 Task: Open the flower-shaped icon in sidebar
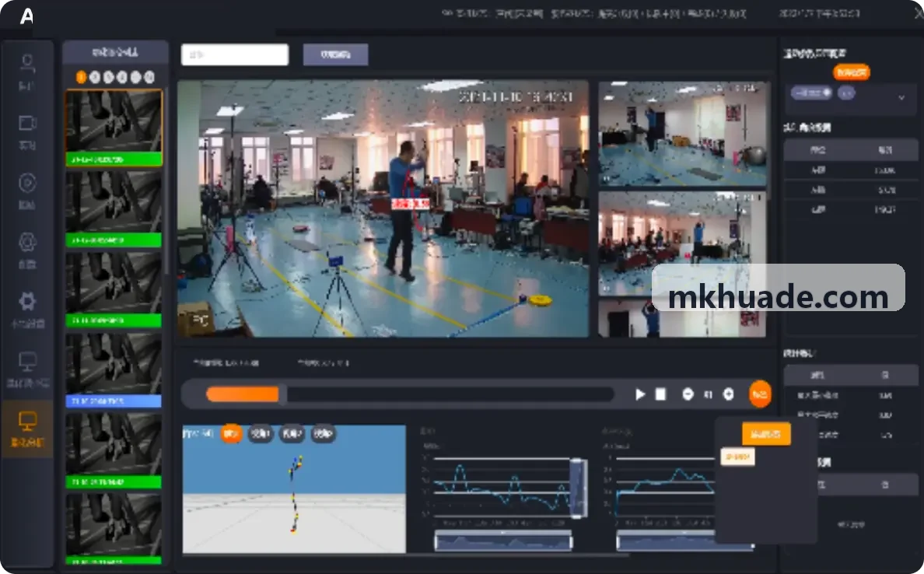tap(27, 242)
